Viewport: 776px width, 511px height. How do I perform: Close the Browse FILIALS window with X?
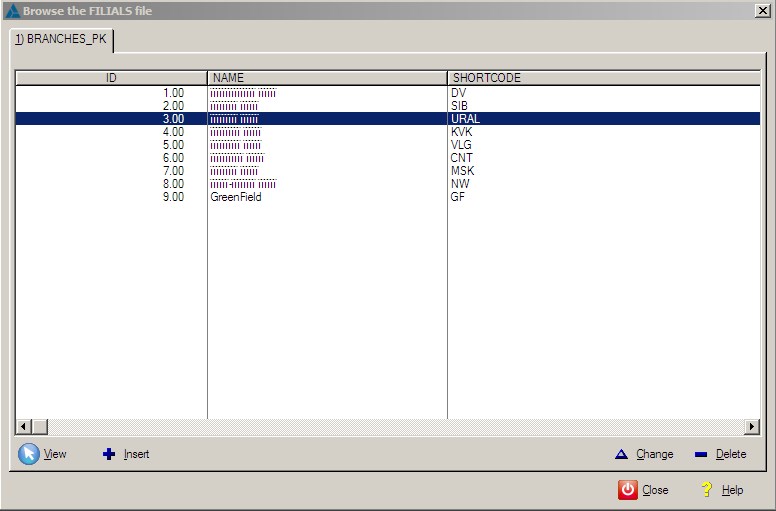[x=762, y=10]
